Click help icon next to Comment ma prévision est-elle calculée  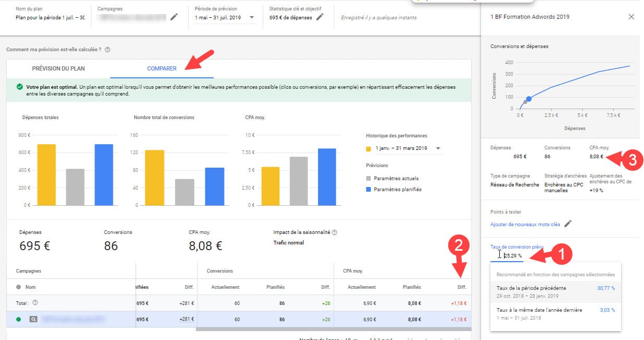tap(107, 50)
